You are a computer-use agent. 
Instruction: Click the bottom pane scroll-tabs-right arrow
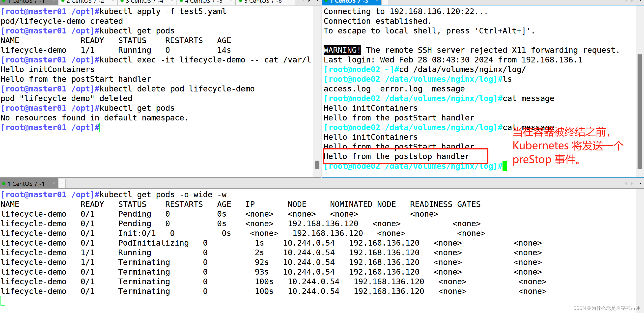[632, 183]
